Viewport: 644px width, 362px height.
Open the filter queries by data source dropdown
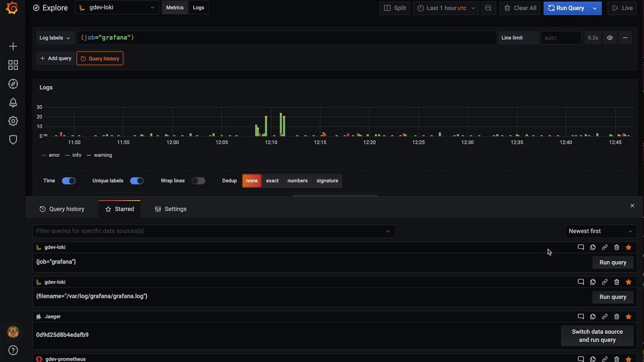click(x=214, y=231)
